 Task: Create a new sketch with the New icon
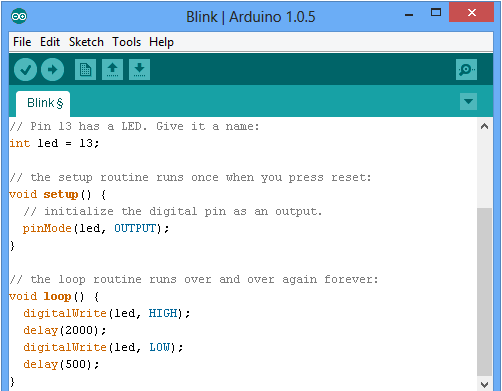[x=85, y=70]
